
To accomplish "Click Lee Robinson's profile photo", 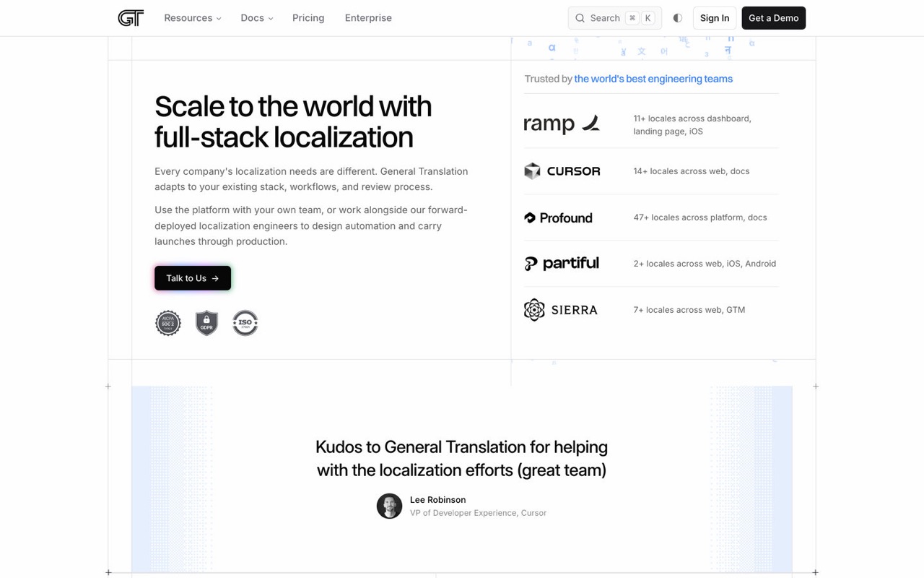I will coord(390,506).
